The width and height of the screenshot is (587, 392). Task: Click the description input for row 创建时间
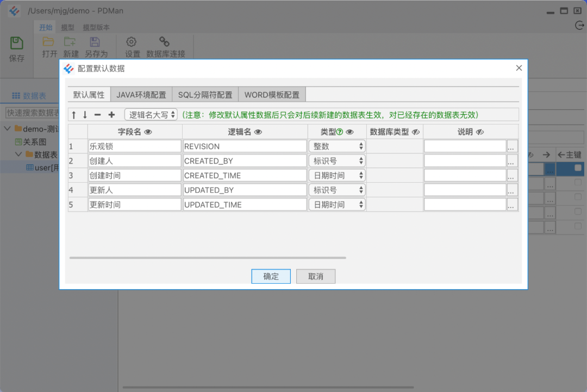pos(465,176)
